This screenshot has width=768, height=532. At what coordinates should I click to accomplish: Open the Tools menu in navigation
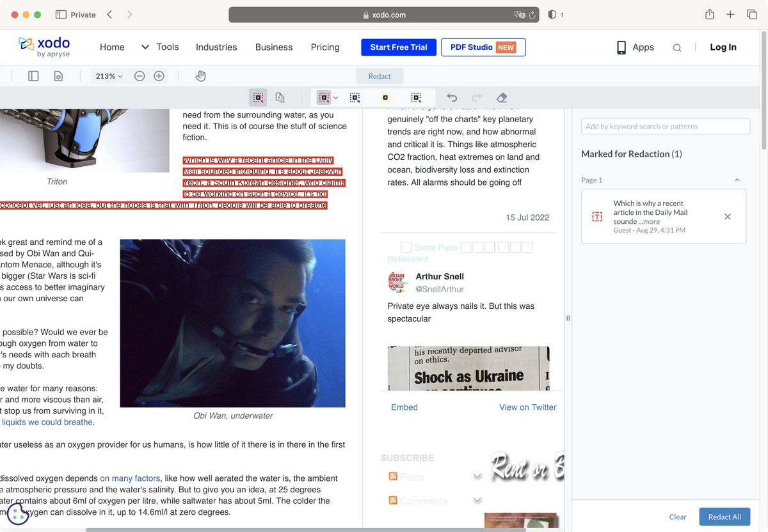point(167,47)
